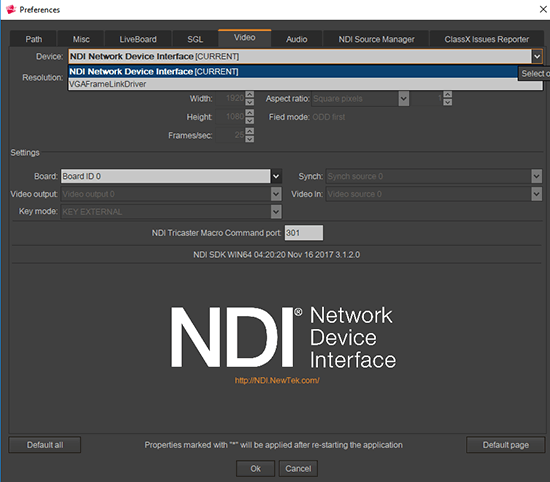Image resolution: width=550 pixels, height=482 pixels.
Task: Decrease the aspect ratio number
Action: pos(448,102)
